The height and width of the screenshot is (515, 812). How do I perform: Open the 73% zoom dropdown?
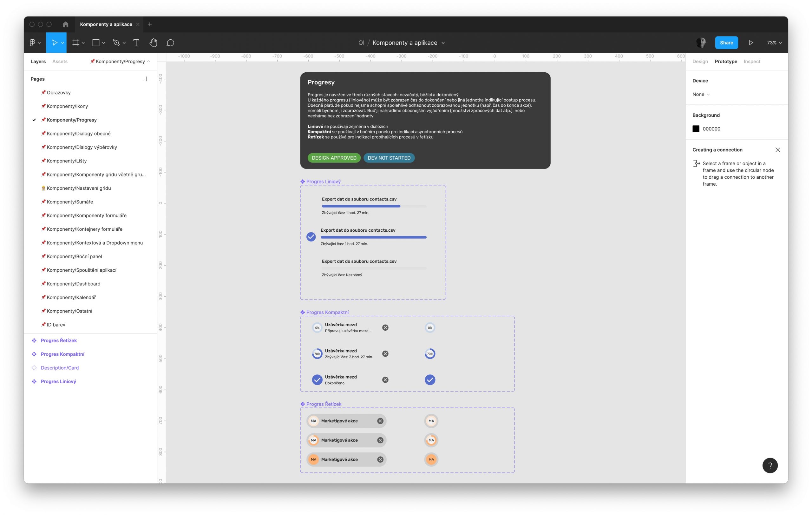coord(774,43)
